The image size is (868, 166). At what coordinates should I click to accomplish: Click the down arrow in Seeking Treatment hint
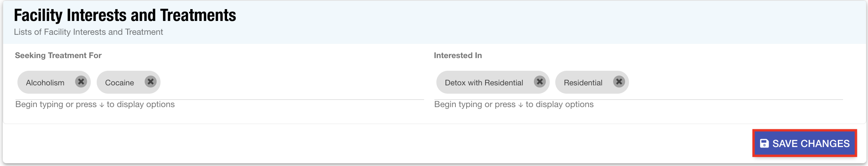coord(102,105)
